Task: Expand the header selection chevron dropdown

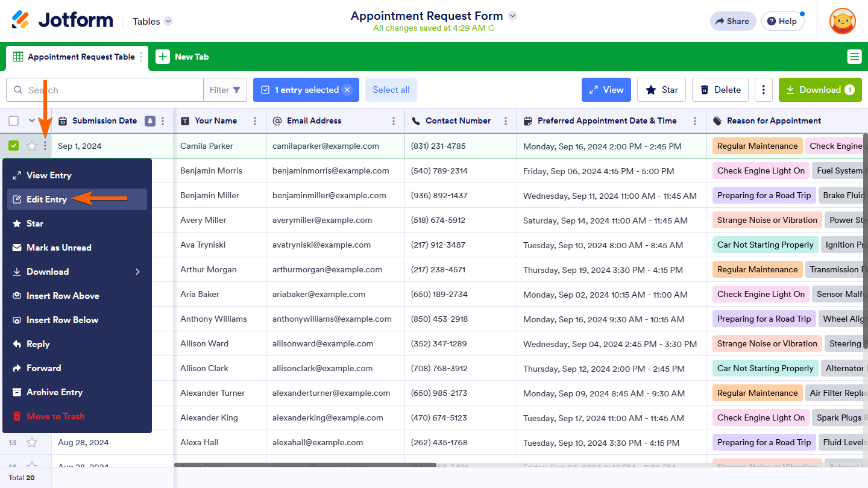Action: coord(32,120)
